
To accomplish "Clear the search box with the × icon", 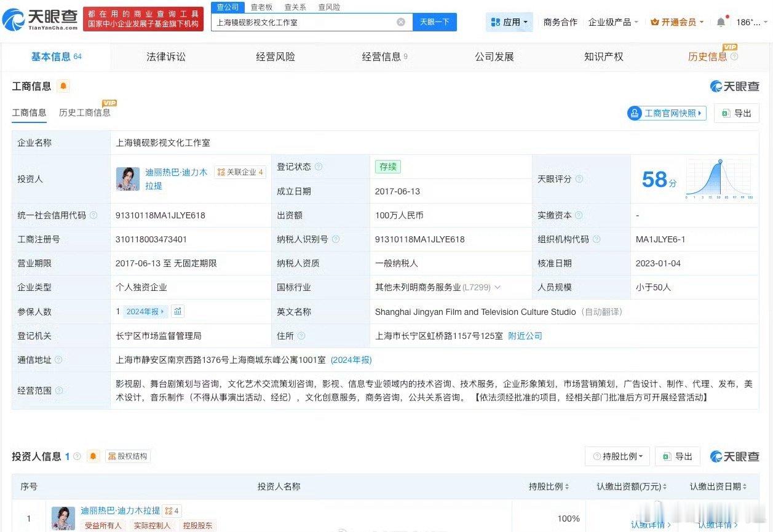I will coord(401,22).
